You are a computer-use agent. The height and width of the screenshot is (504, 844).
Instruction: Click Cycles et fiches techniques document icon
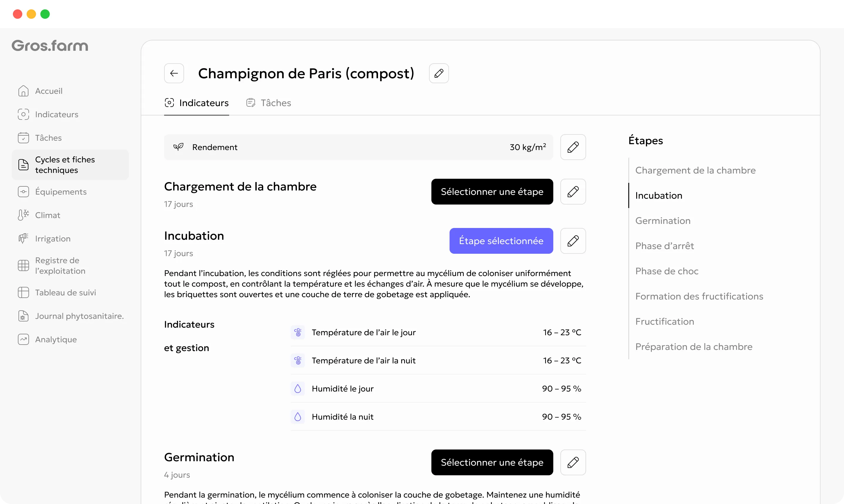[23, 165]
